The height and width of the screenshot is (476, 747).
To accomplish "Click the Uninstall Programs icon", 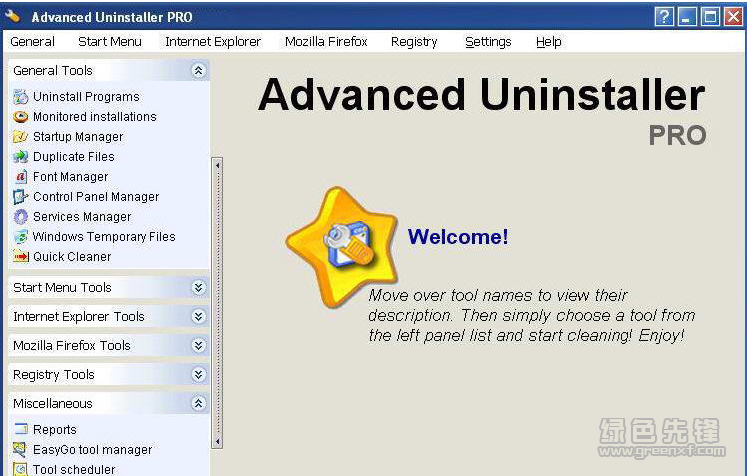I will tap(20, 97).
